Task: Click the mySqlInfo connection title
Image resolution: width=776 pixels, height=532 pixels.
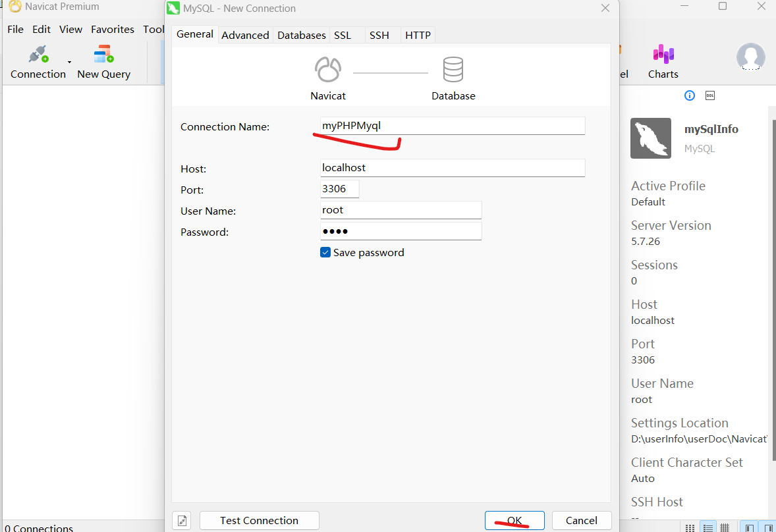Action: (x=711, y=130)
